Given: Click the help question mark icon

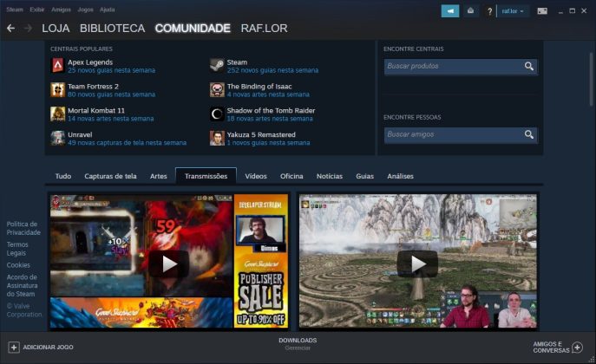Looking at the screenshot, I should pyautogui.click(x=489, y=11).
